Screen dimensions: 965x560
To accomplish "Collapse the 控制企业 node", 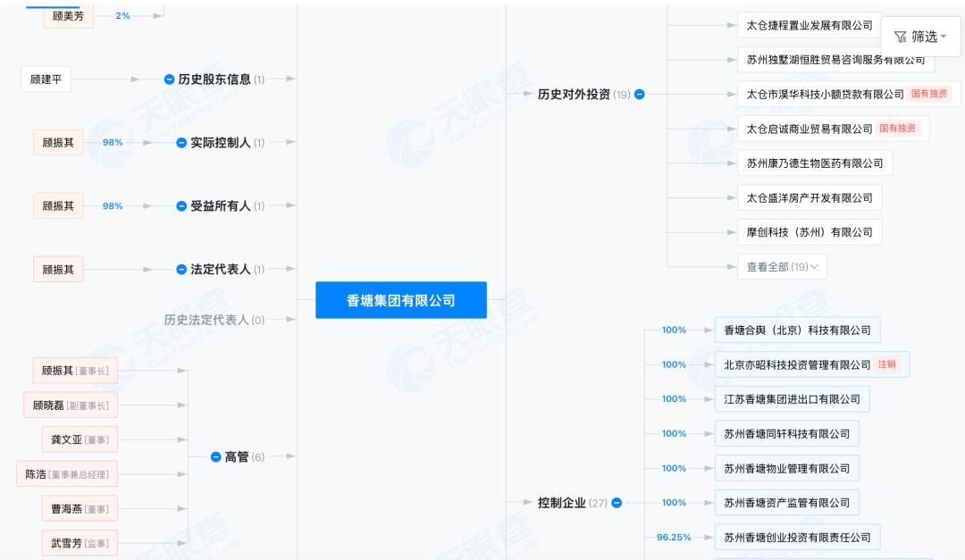I will 617,503.
